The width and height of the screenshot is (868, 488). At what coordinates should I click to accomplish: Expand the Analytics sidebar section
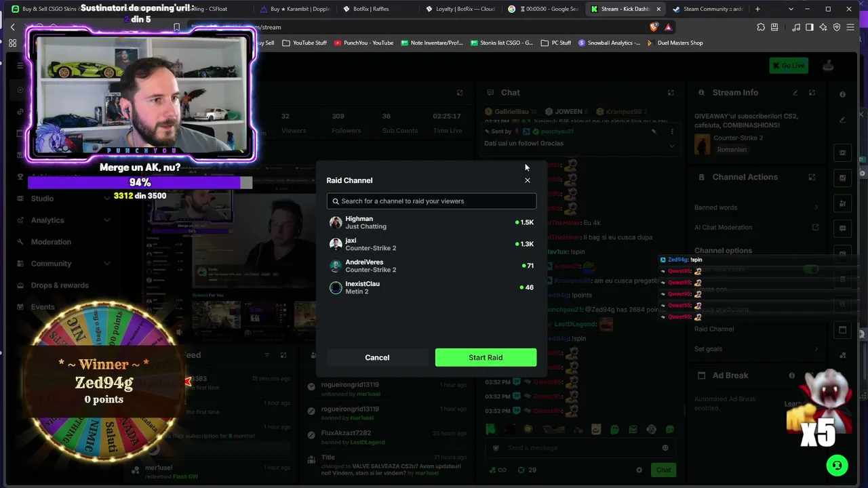106,220
